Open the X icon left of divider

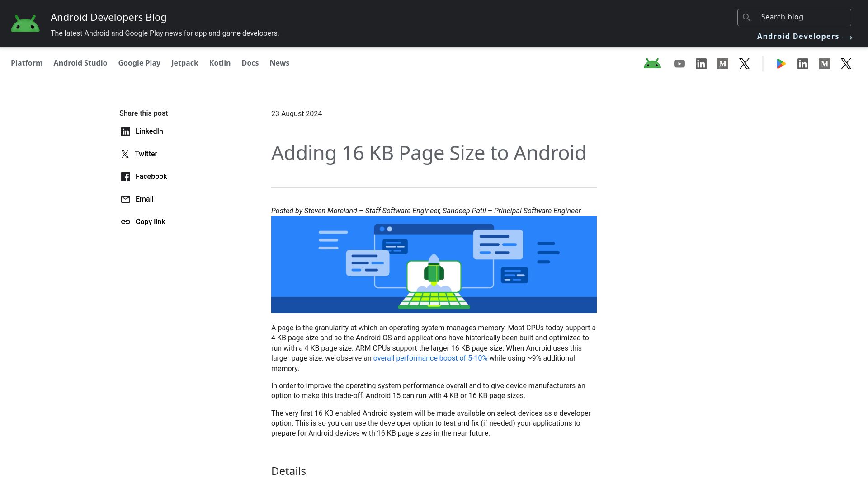745,64
